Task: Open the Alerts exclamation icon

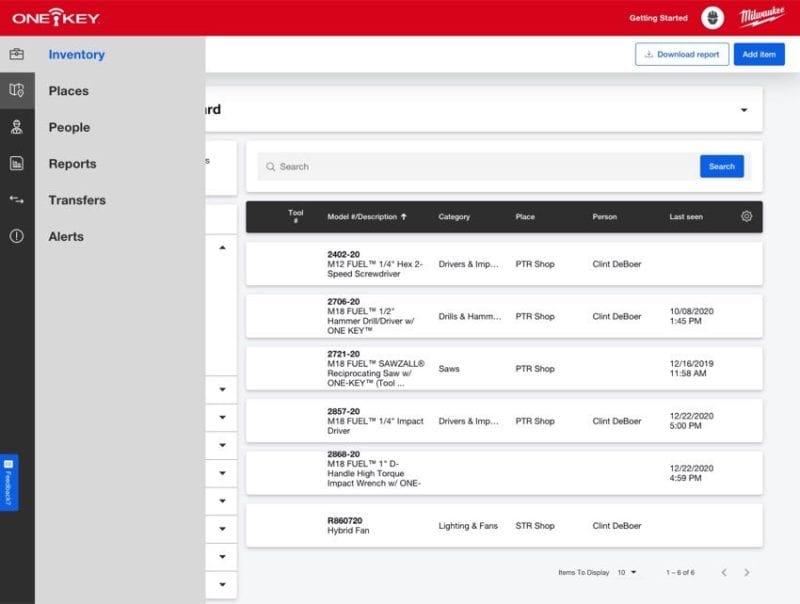Action: click(14, 236)
